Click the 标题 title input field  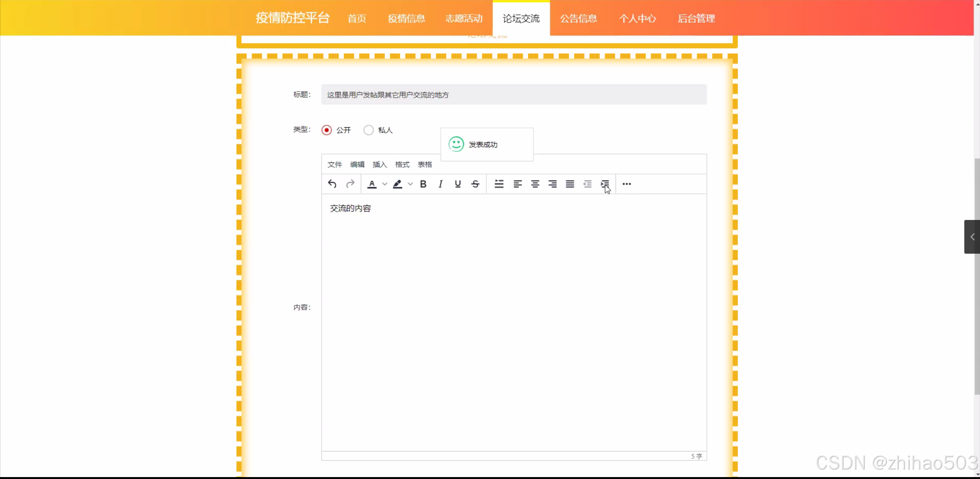[514, 95]
